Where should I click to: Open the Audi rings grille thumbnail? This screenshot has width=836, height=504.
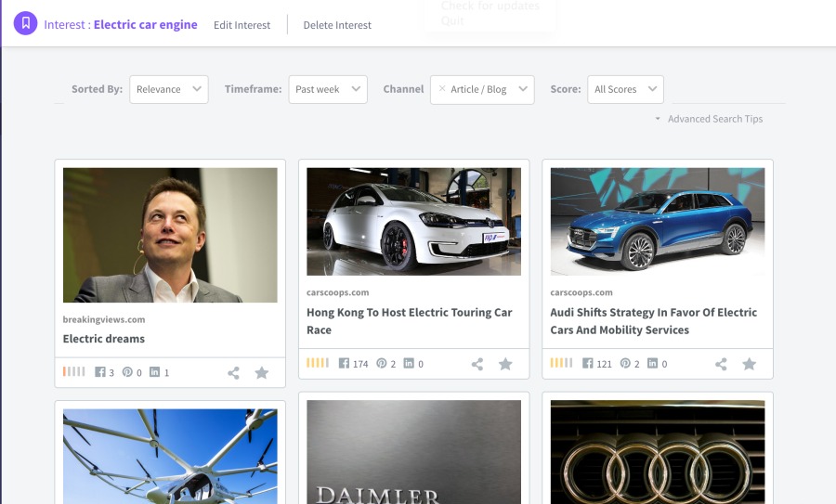(658, 452)
